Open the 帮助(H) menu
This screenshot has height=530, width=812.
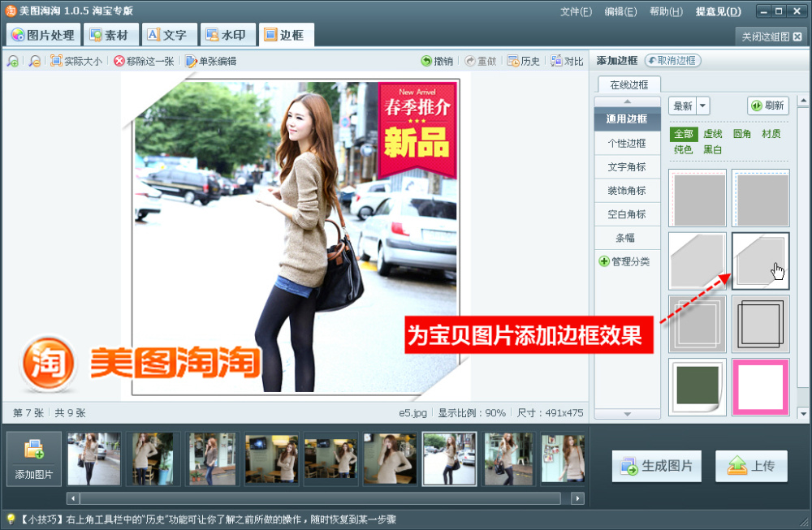point(666,11)
